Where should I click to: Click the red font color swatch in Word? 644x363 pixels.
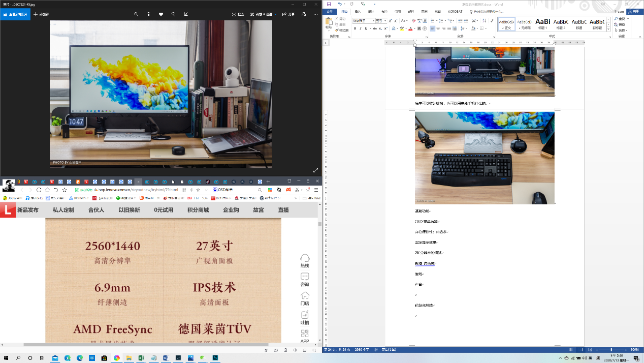(410, 28)
